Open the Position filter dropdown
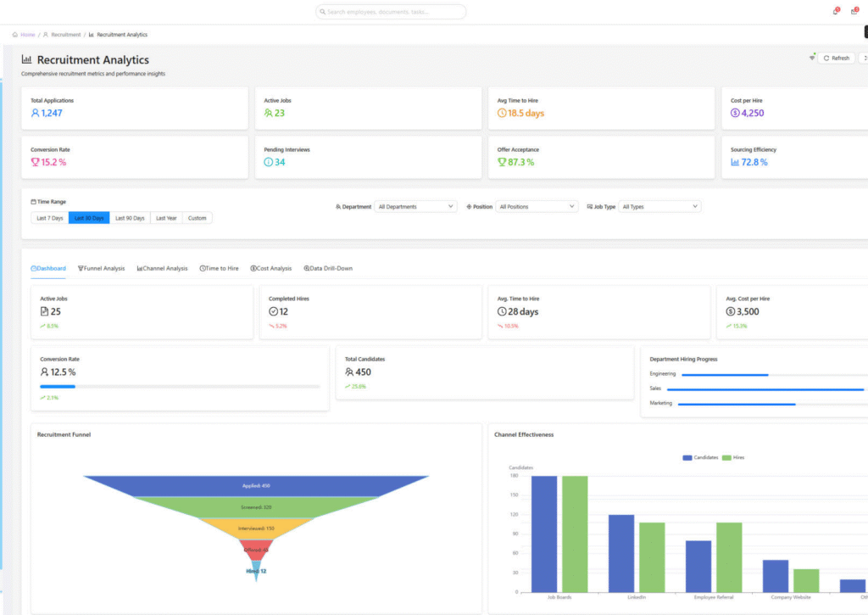The width and height of the screenshot is (868, 615). click(537, 206)
